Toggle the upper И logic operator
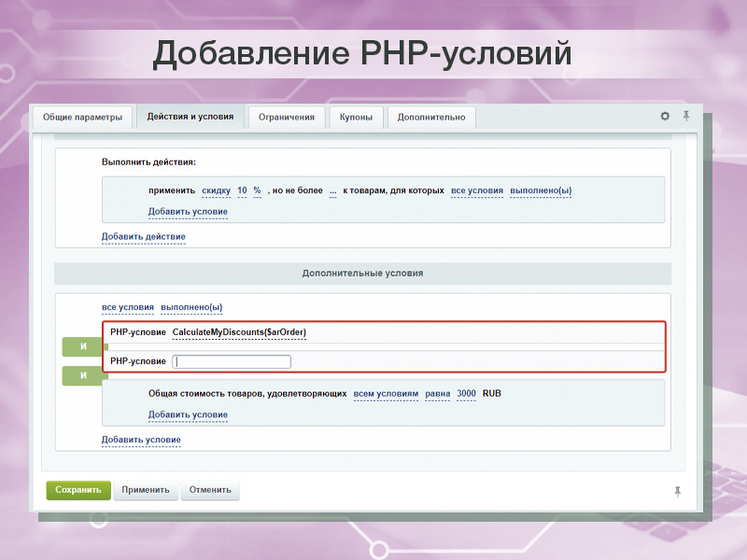Screen dimensions: 747x560 pyautogui.click(x=82, y=346)
